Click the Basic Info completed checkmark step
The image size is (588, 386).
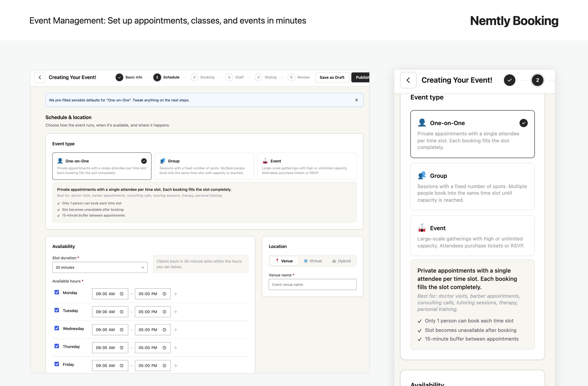(x=119, y=77)
